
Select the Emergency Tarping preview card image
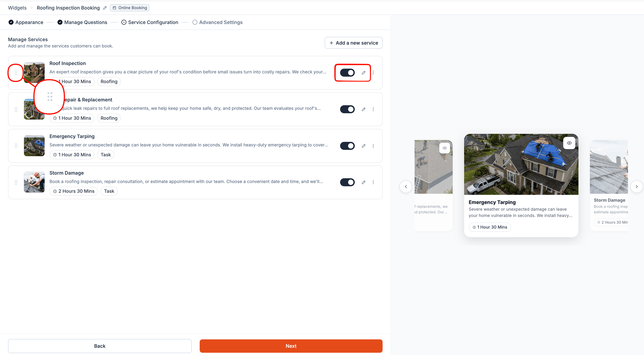coord(521,164)
